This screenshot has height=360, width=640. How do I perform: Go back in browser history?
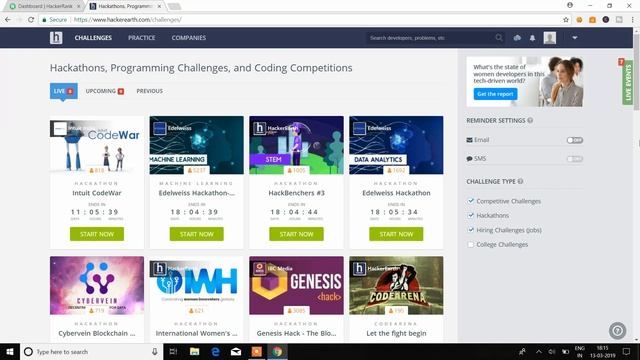[8, 20]
